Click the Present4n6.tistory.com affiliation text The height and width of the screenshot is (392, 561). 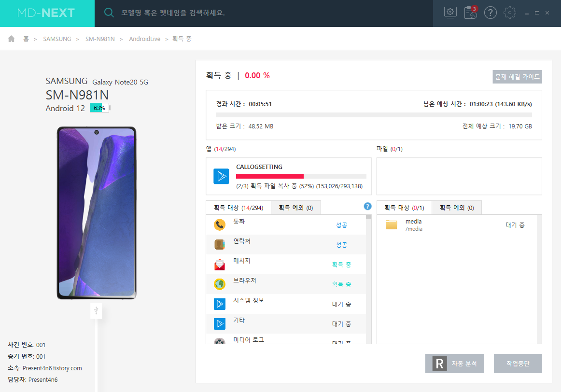[x=52, y=368]
